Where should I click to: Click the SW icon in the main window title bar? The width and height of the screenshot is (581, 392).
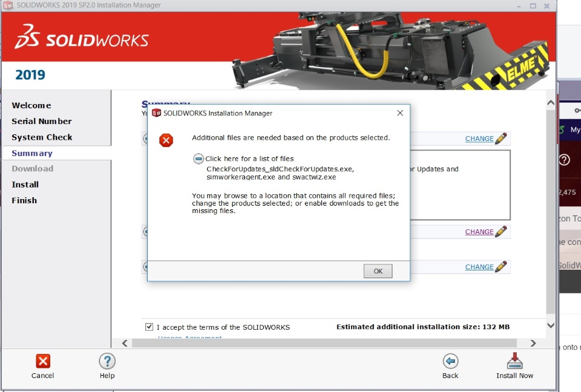pos(8,5)
